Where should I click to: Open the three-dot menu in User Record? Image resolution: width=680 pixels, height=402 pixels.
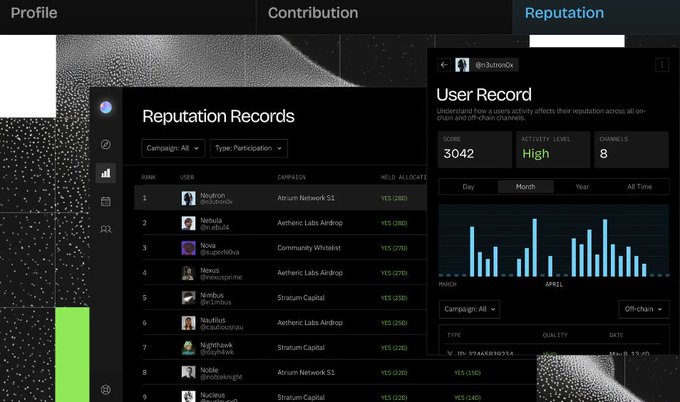(662, 65)
